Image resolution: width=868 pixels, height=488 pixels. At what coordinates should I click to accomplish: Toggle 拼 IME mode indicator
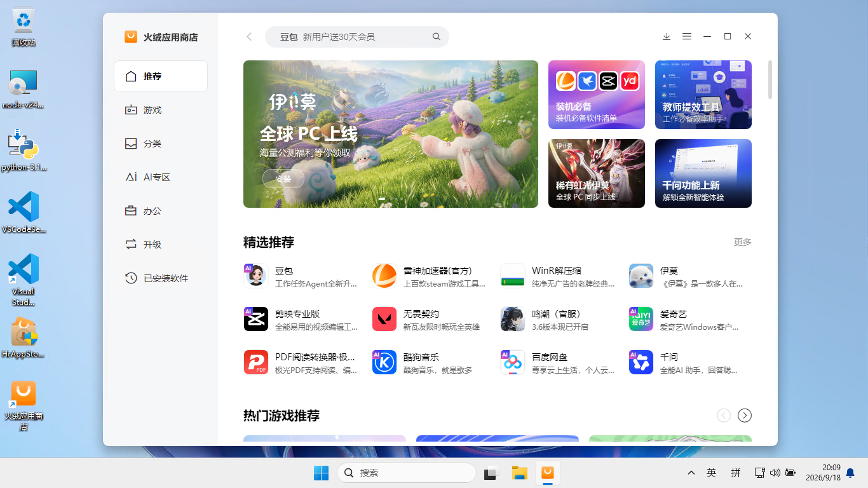(x=736, y=473)
